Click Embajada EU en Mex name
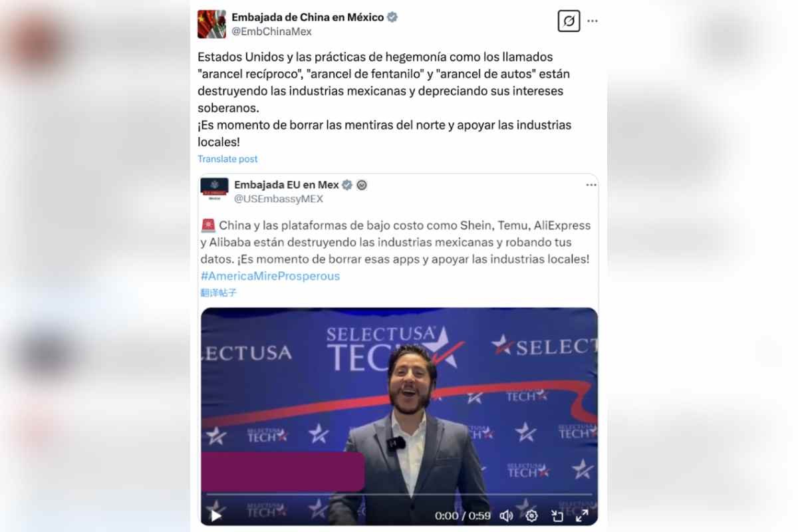Image resolution: width=798 pixels, height=532 pixels. [287, 184]
